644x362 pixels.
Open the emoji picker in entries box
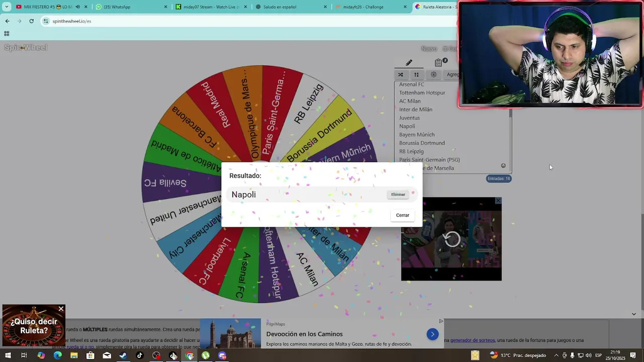tap(503, 166)
